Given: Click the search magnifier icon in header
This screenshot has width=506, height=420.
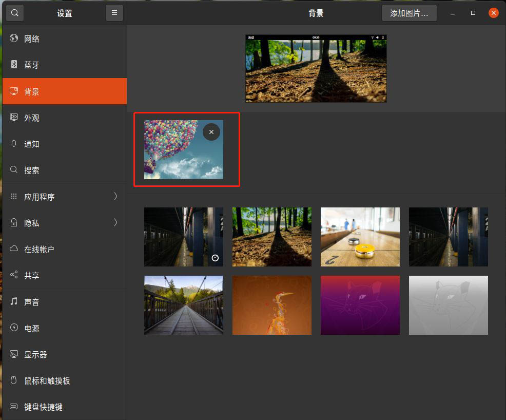Looking at the screenshot, I should point(14,13).
